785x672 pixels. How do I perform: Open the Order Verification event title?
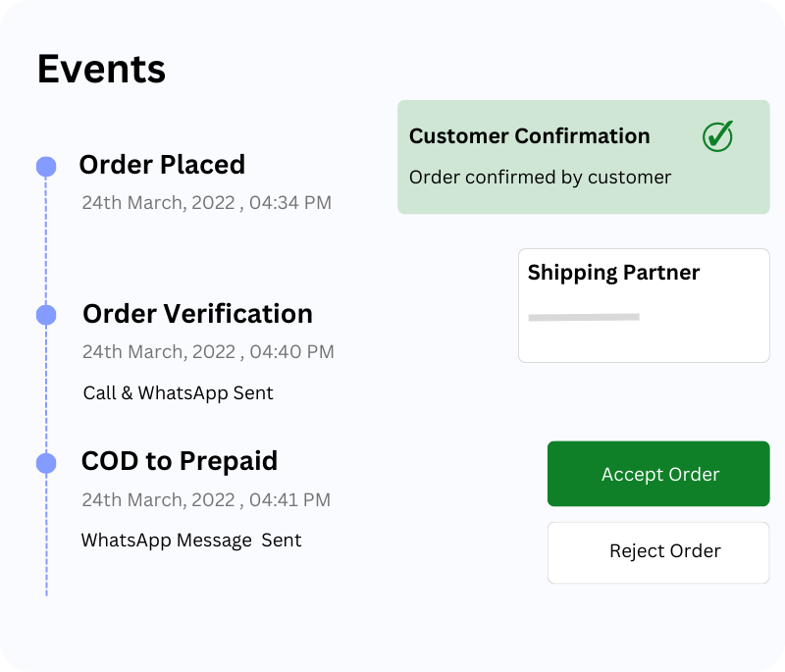(197, 314)
